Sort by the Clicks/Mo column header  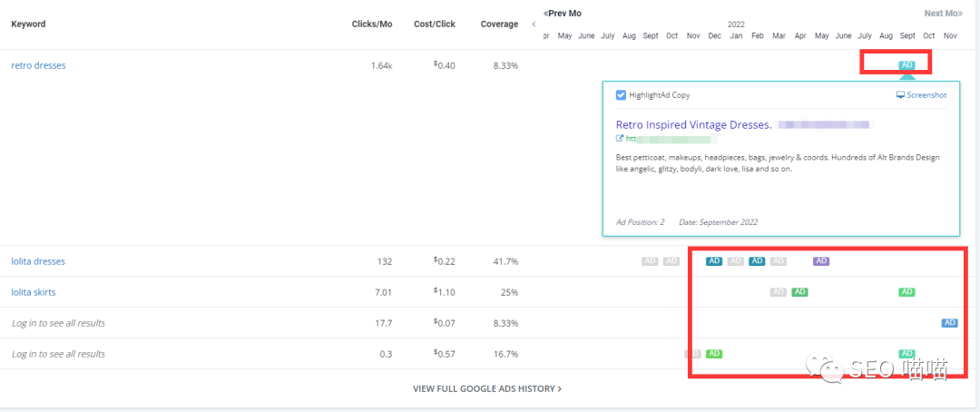[372, 25]
